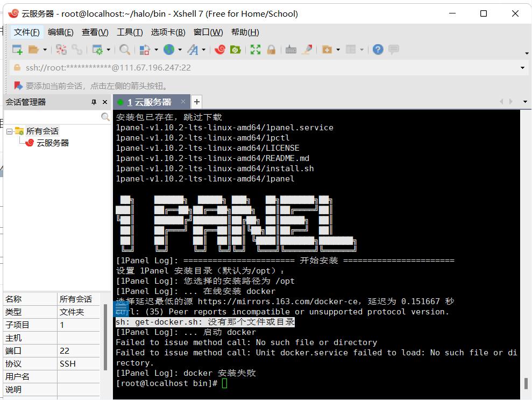Expand the Font dropdown arrow
The width and height of the screenshot is (532, 400).
coord(203,50)
